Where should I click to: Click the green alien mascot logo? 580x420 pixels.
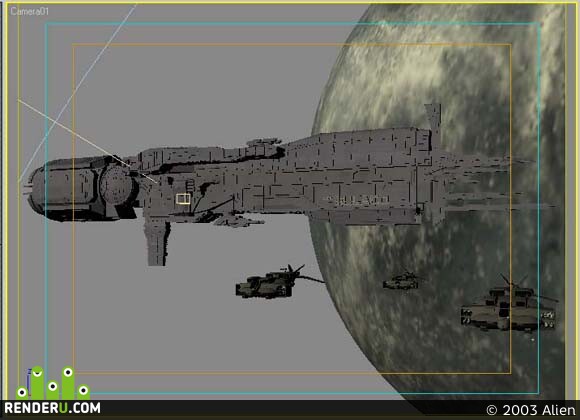click(x=53, y=383)
